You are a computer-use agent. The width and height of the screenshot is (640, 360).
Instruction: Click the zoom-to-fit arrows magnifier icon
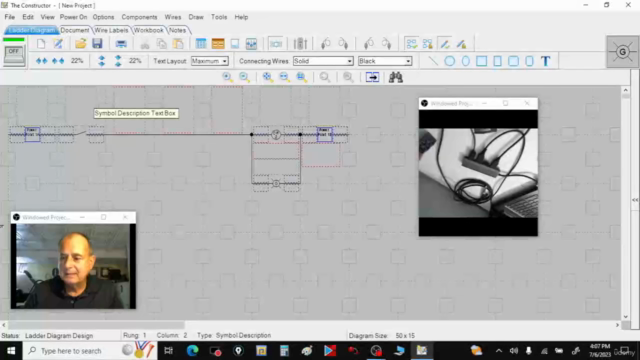coord(267,77)
